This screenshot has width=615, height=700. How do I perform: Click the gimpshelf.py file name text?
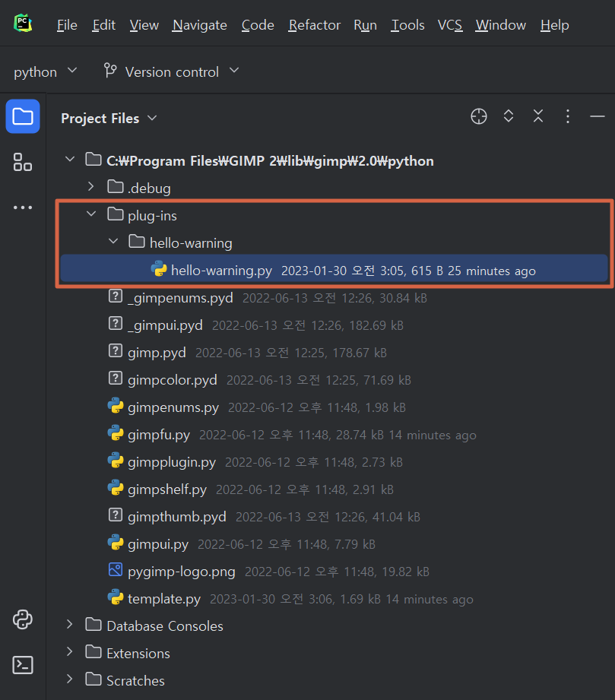point(167,489)
